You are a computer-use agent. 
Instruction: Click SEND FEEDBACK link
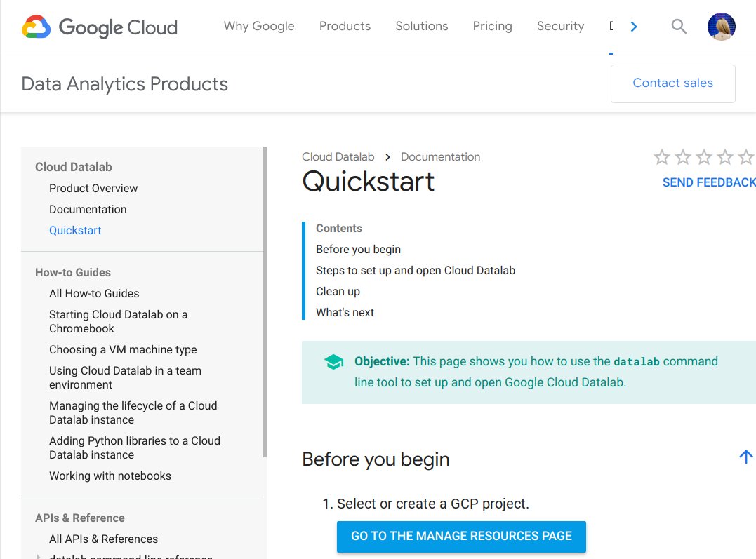pyautogui.click(x=709, y=182)
